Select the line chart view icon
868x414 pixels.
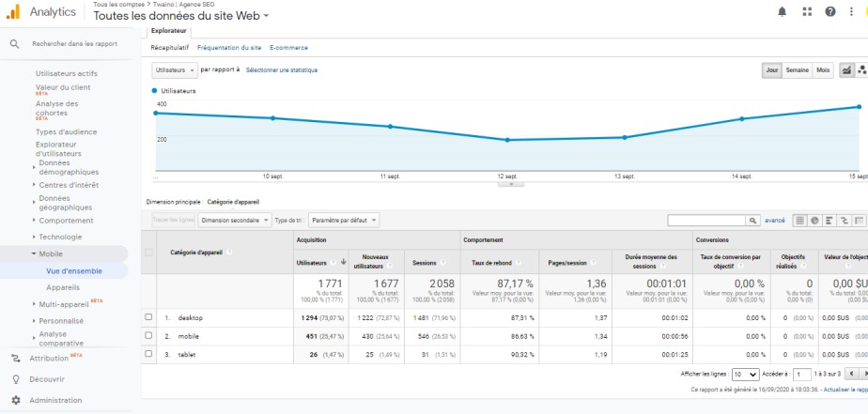[847, 70]
